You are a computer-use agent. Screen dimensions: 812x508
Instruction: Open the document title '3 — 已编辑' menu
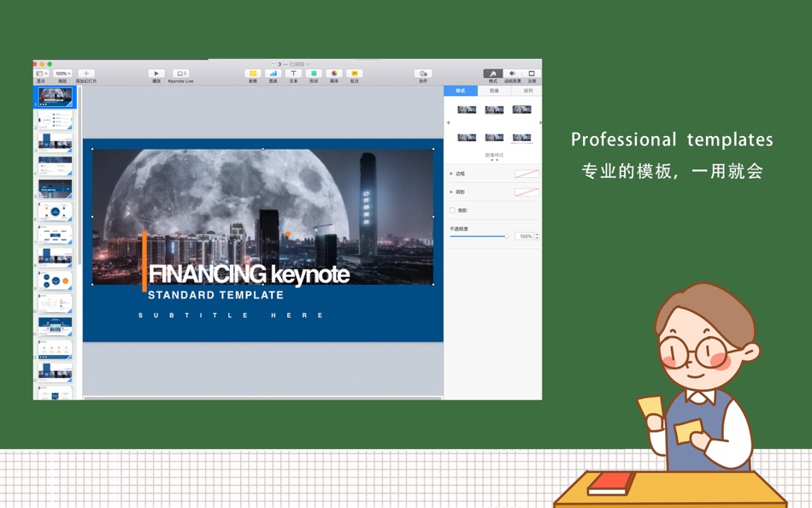[x=290, y=64]
